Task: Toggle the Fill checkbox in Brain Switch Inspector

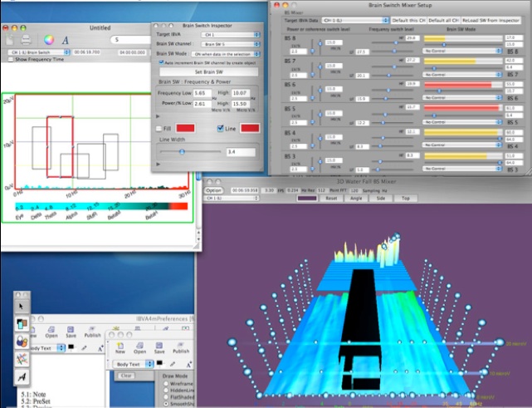Action: [x=159, y=127]
